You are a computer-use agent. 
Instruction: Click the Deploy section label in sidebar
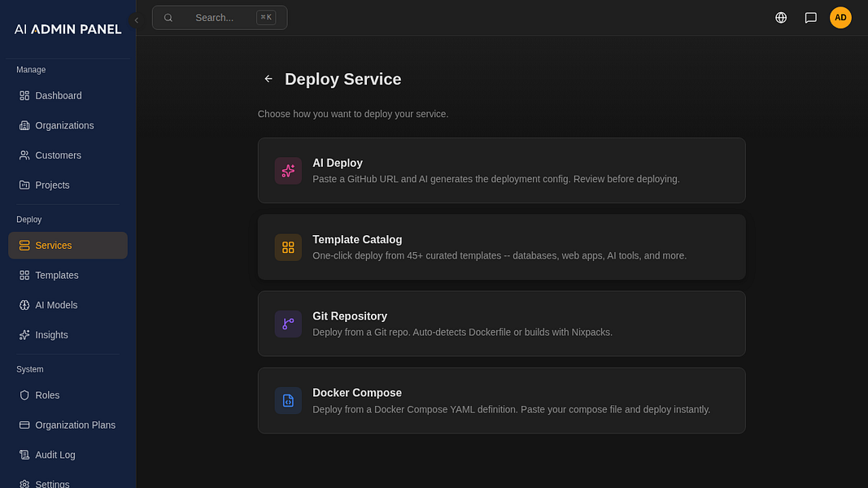point(28,220)
